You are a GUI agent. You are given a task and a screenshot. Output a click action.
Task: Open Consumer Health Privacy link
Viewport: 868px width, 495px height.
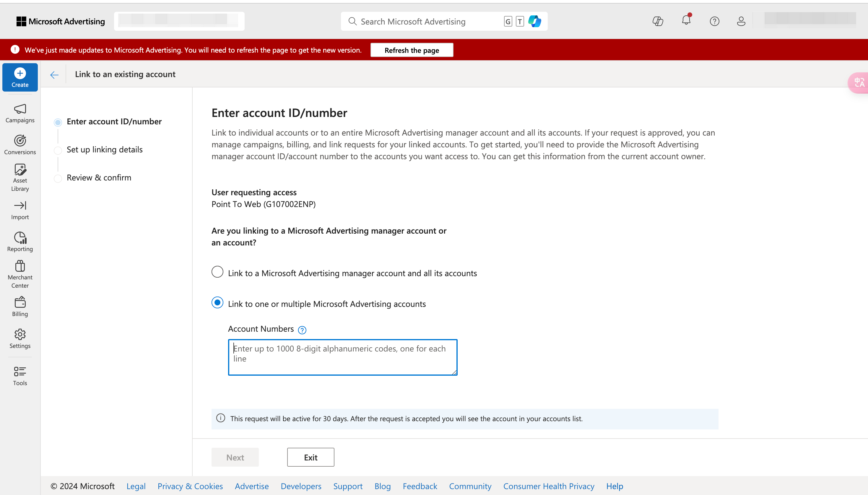pos(549,486)
